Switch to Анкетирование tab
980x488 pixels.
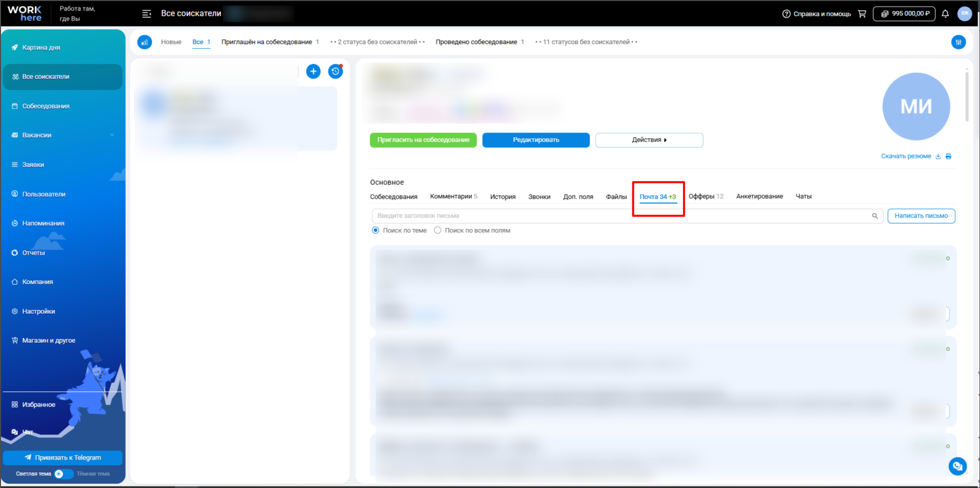point(760,197)
